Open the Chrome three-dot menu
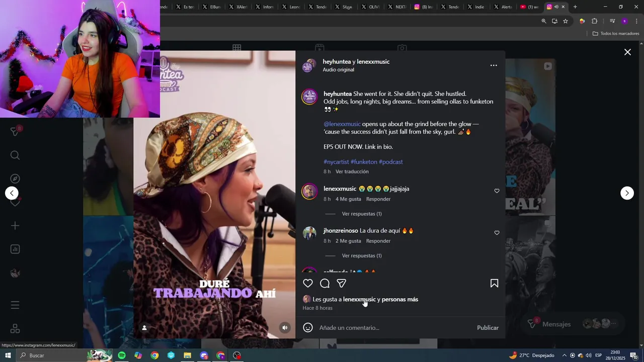This screenshot has width=644, height=362. point(636,21)
